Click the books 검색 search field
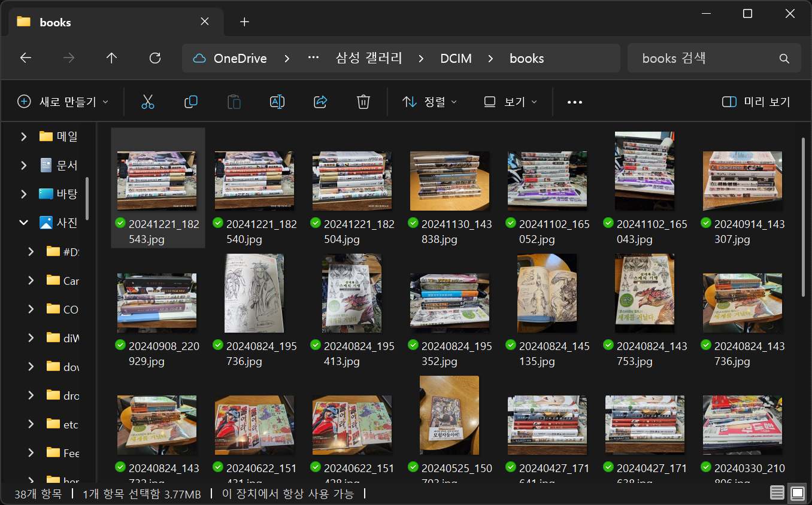The height and width of the screenshot is (505, 812). click(x=707, y=59)
